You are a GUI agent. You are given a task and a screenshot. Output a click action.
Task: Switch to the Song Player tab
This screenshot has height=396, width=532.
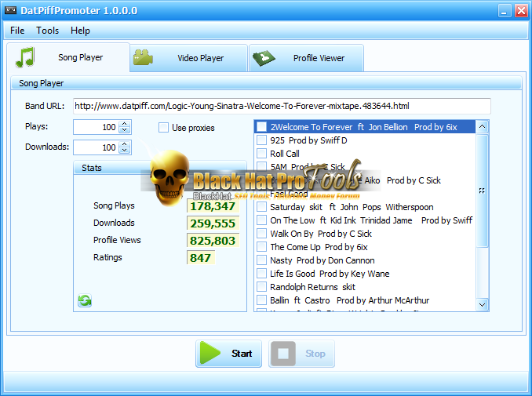pyautogui.click(x=68, y=57)
